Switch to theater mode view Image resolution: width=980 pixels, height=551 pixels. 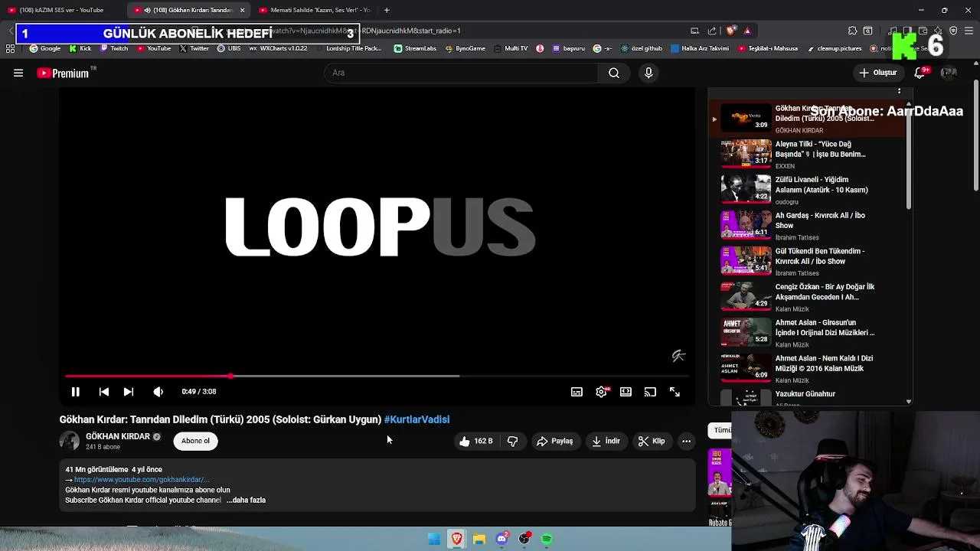[626, 392]
